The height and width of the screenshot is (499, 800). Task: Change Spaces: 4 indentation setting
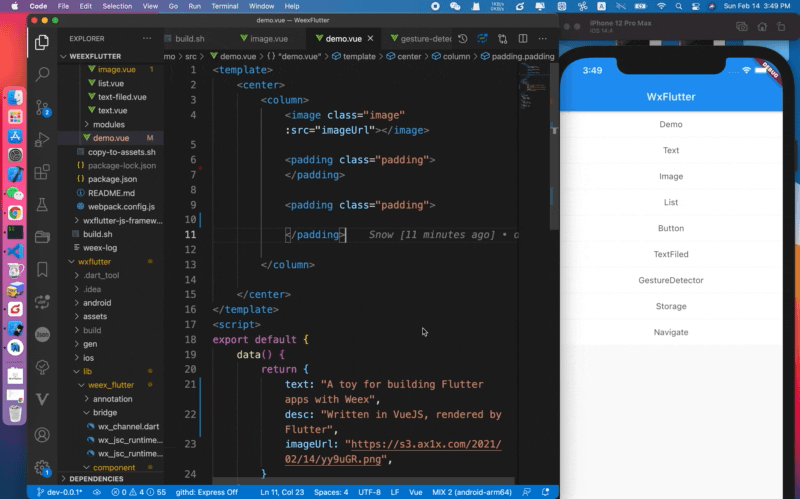tap(331, 492)
